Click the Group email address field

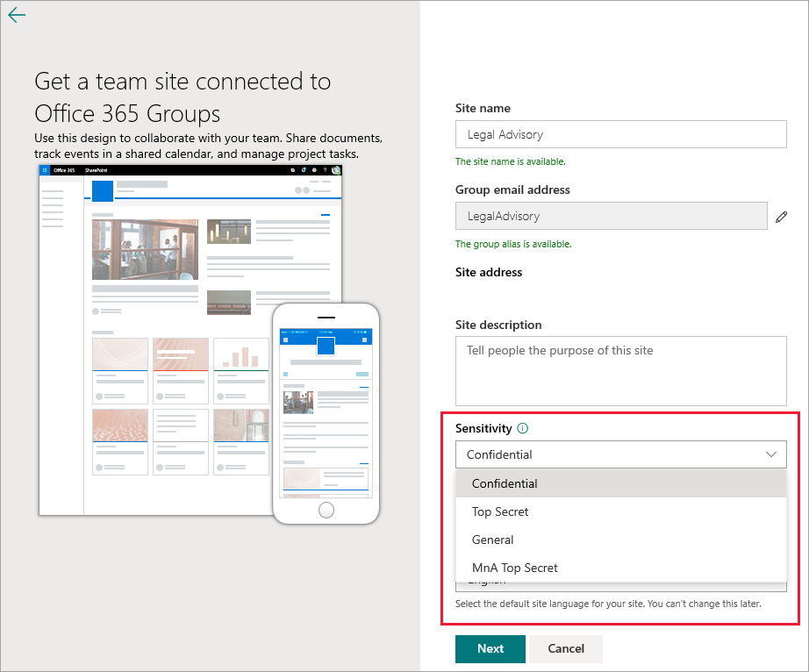pos(611,216)
